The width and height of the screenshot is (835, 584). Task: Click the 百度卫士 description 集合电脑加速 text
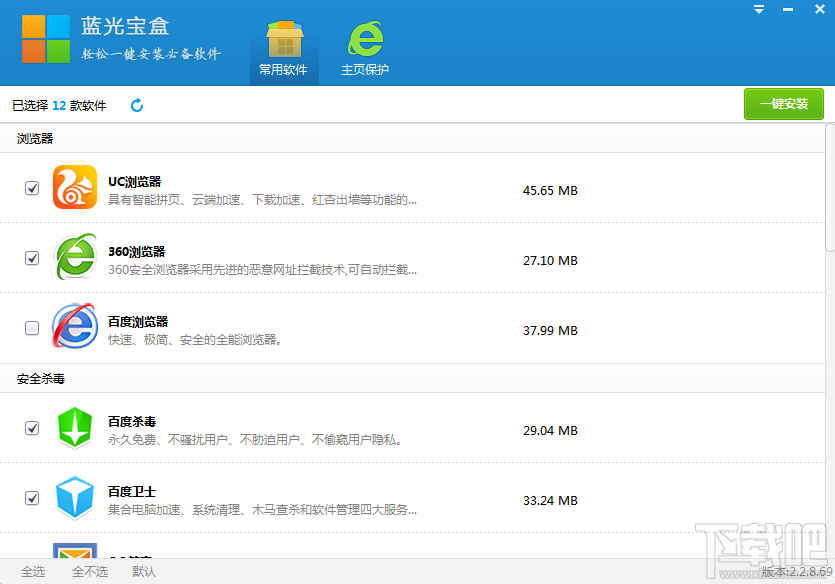tap(263, 510)
